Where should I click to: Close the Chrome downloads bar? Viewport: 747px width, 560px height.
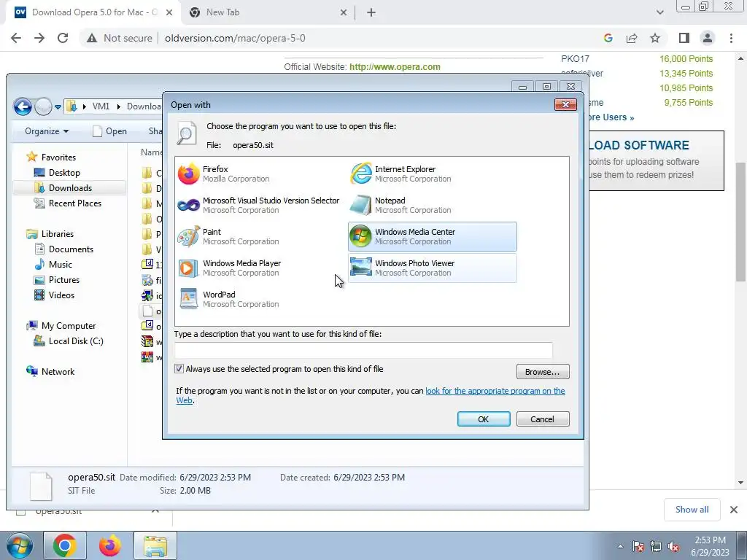coord(734,510)
